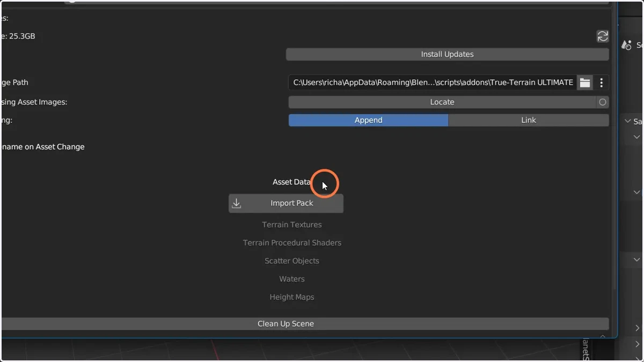Open the three-dot options menu beside the folder icon
Viewport: 644px width, 362px height.
[602, 83]
